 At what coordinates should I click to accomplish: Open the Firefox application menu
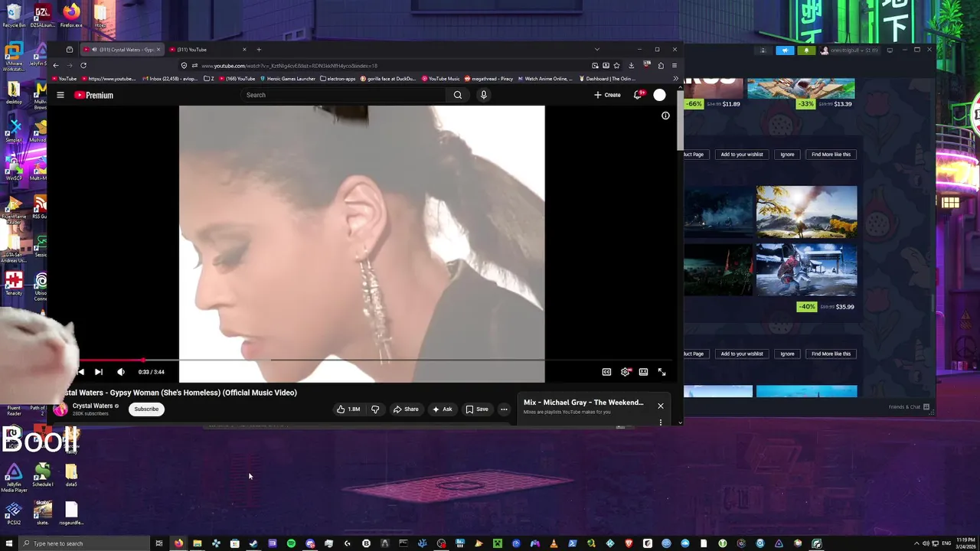point(674,66)
